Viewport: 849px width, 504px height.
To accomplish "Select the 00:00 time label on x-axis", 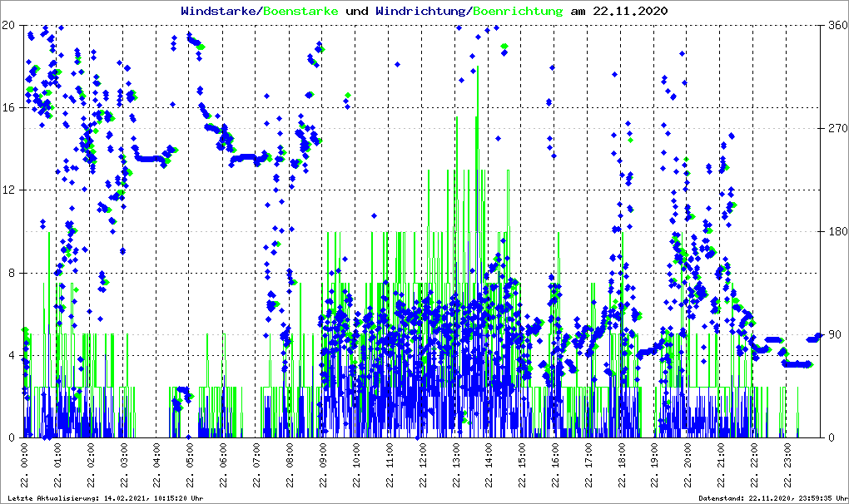I will pos(25,469).
